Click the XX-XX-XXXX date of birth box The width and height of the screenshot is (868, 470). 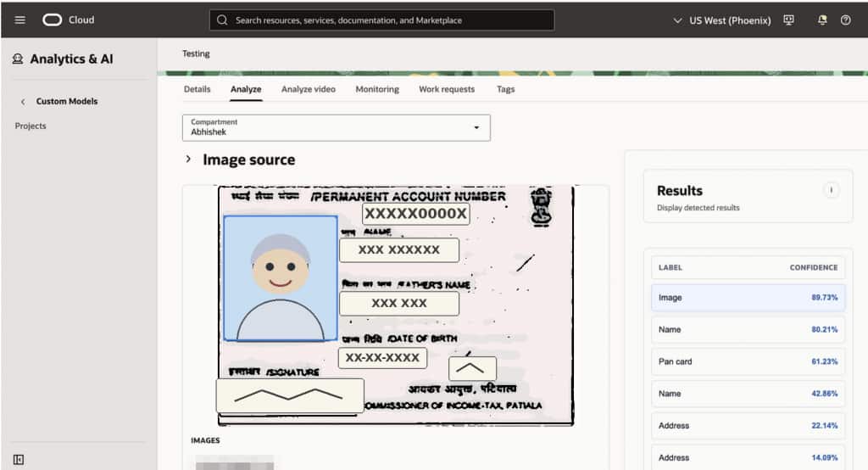pyautogui.click(x=382, y=358)
